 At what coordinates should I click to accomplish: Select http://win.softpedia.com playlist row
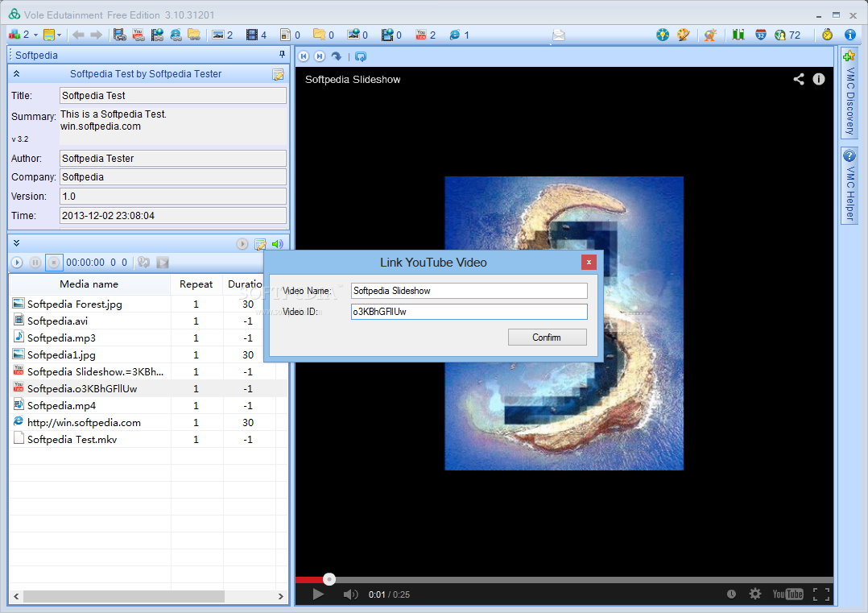147,423
